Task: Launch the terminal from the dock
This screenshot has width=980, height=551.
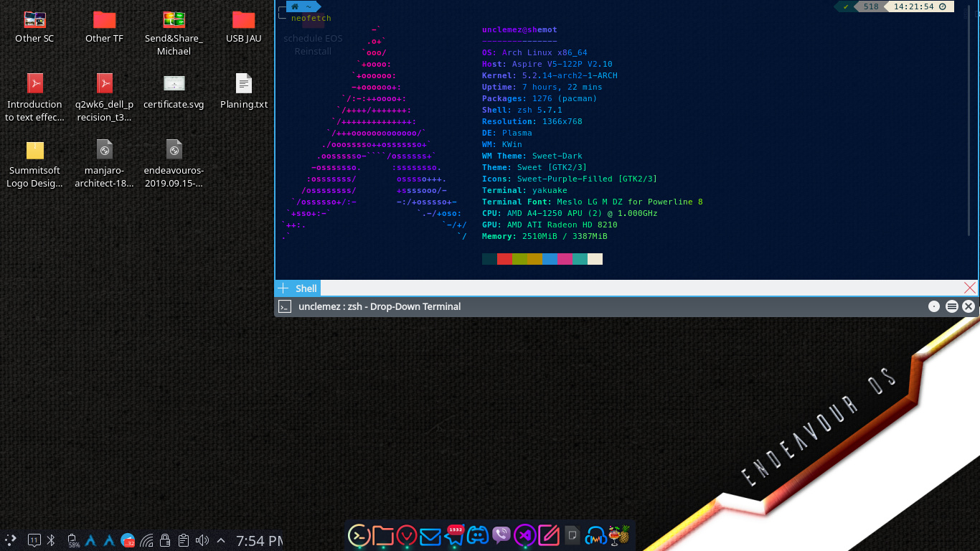Action: [x=359, y=535]
